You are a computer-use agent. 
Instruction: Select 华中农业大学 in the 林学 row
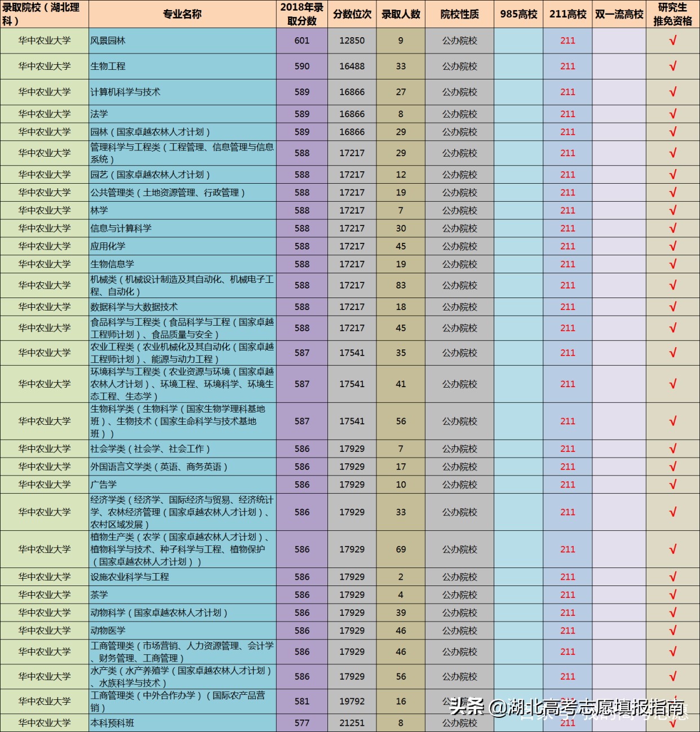[45, 210]
